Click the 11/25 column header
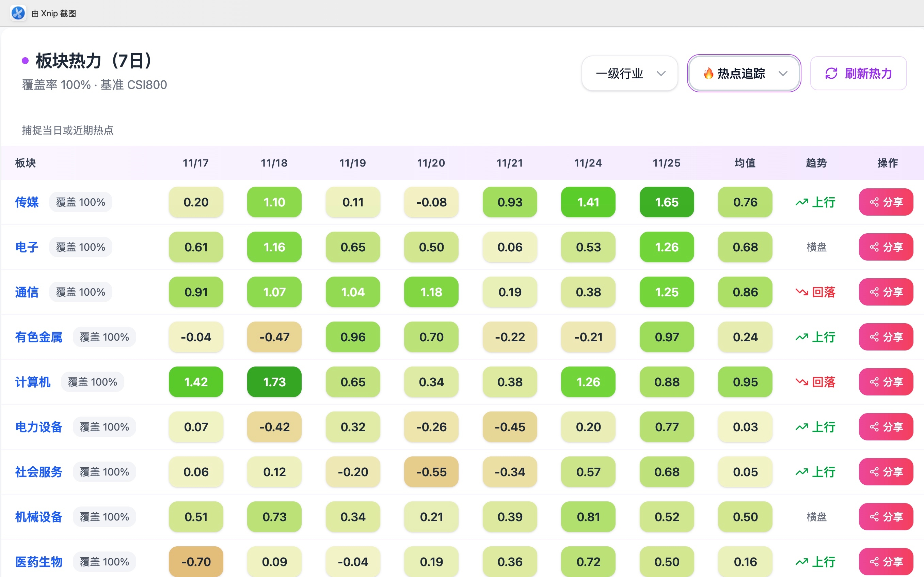The width and height of the screenshot is (924, 577). (x=666, y=163)
